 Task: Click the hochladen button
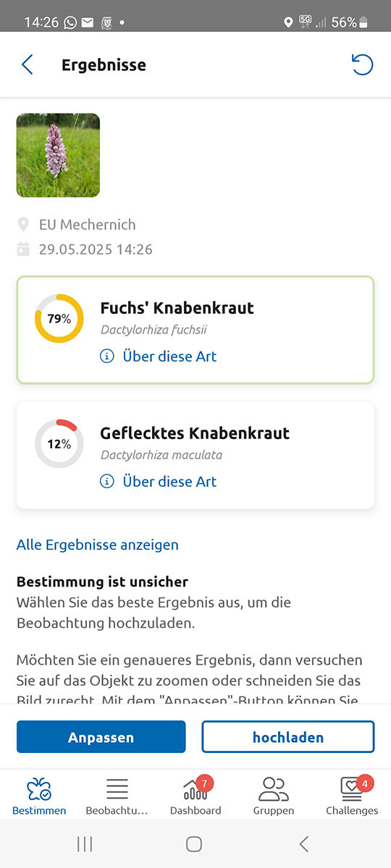(288, 737)
